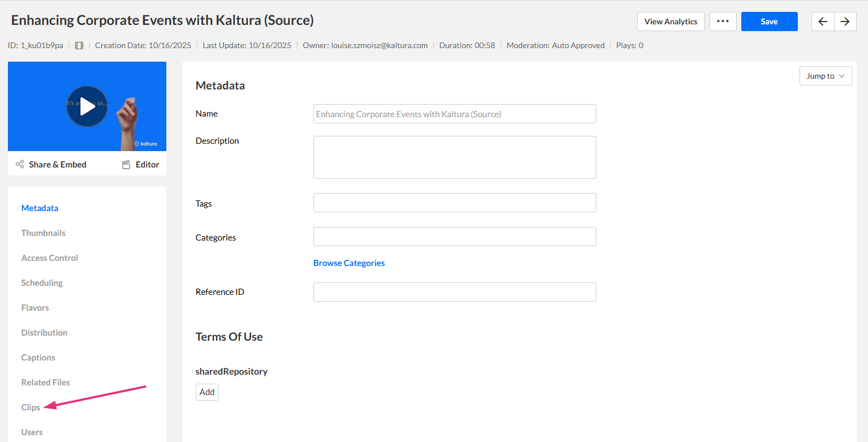The height and width of the screenshot is (442, 868).
Task: Go to the Captions section
Action: 38,358
